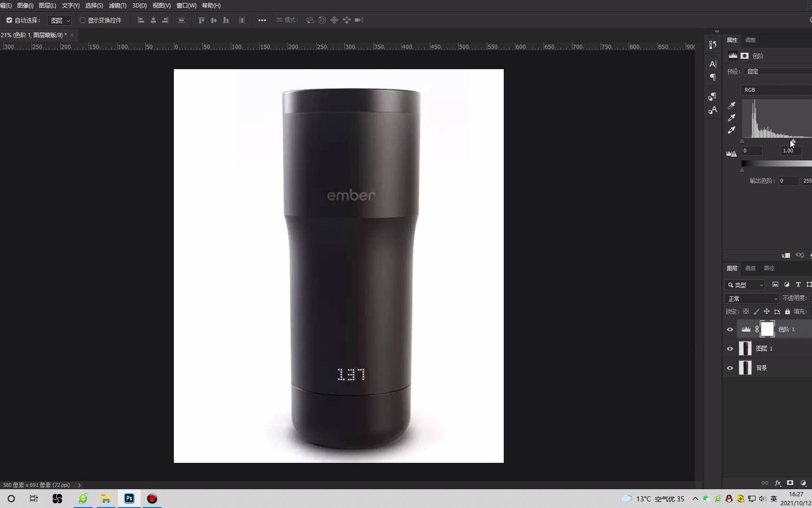Click the Levels adjustment icon in Properties
The height and width of the screenshot is (508, 812).
point(733,56)
